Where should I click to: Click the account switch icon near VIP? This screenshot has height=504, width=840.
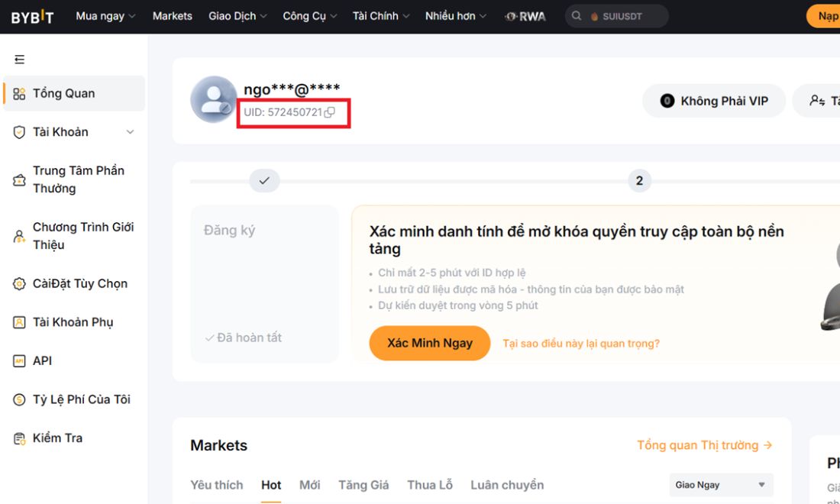click(817, 101)
